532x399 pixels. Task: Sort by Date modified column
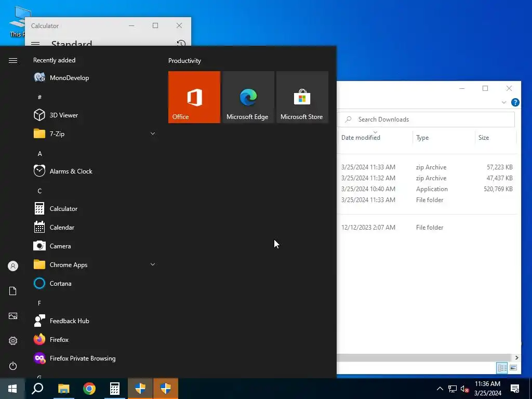[361, 137]
